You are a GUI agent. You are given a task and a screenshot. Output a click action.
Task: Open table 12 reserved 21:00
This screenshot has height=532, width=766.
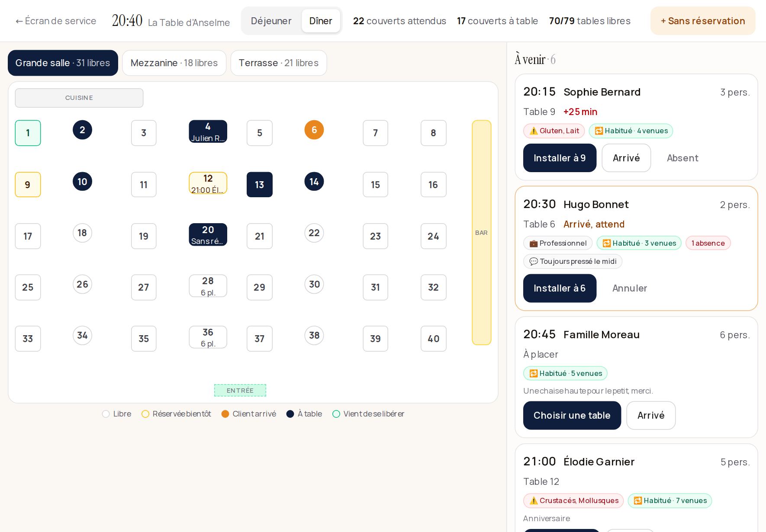pos(208,183)
